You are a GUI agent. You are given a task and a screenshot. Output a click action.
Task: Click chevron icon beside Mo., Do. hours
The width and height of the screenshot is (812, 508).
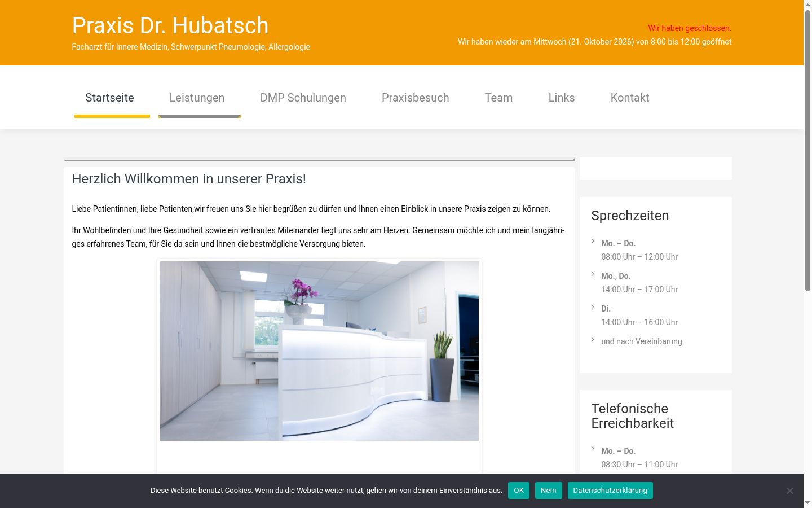click(x=593, y=274)
